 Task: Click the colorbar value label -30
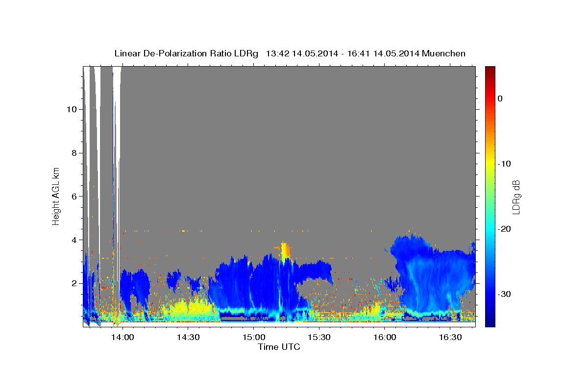click(505, 294)
